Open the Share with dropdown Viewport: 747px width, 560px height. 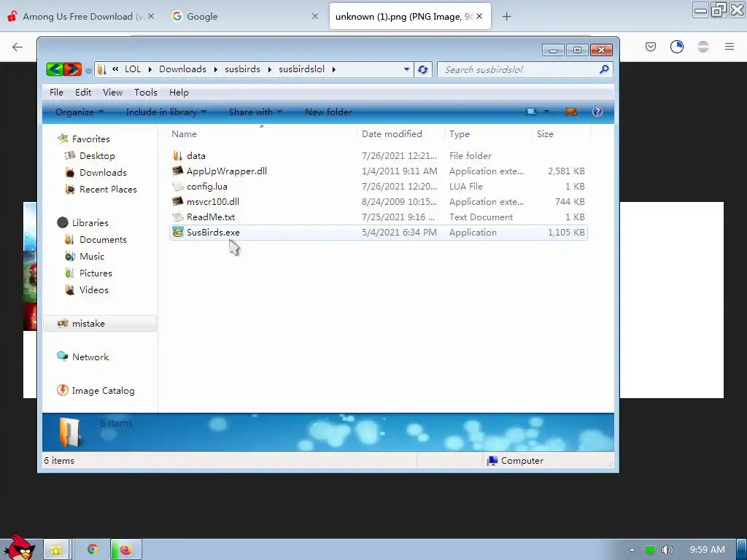click(x=255, y=112)
